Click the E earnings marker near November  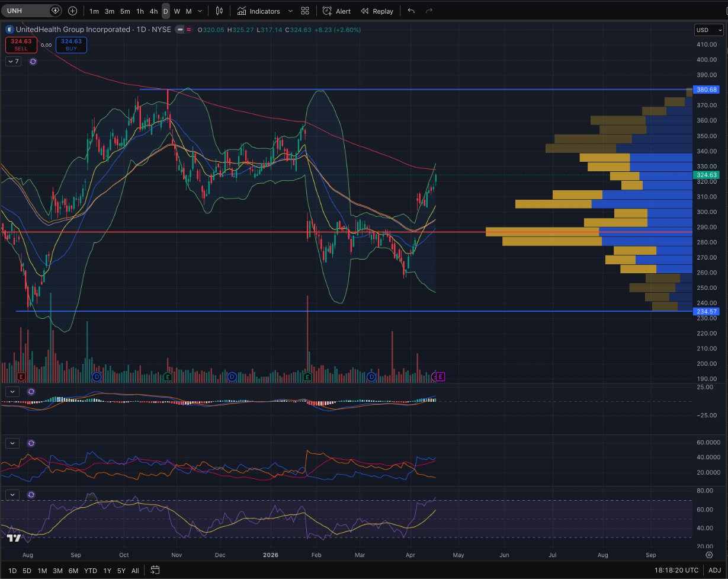(x=168, y=376)
